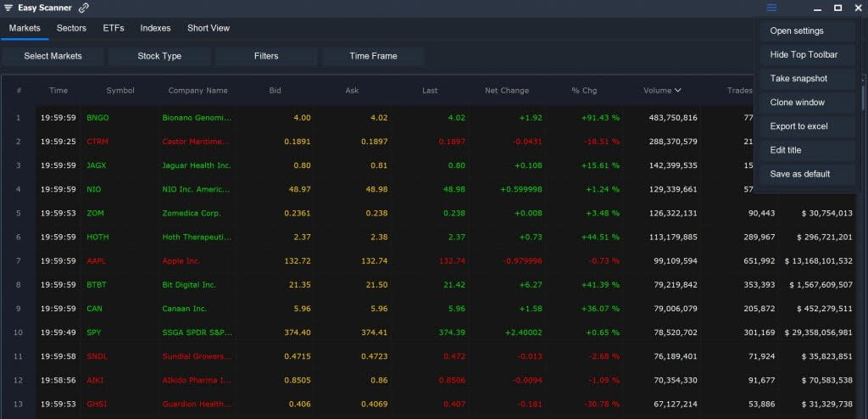Open the Indexes tab
The height and width of the screenshot is (419, 868).
(x=156, y=28)
